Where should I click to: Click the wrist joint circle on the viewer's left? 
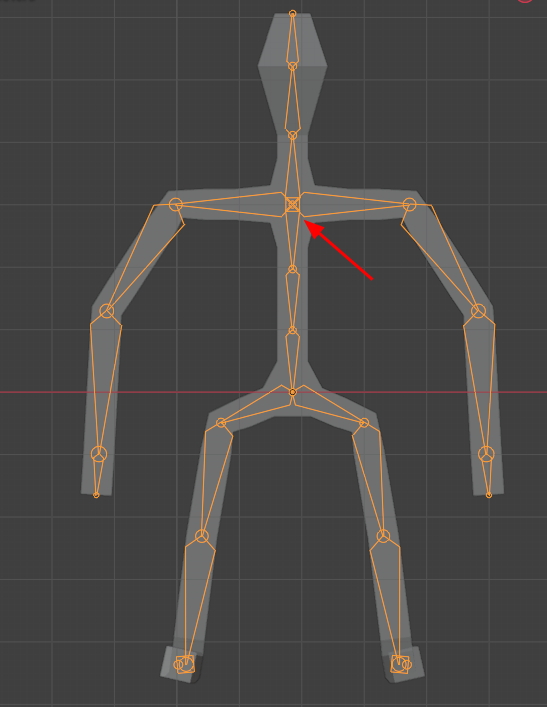click(99, 454)
